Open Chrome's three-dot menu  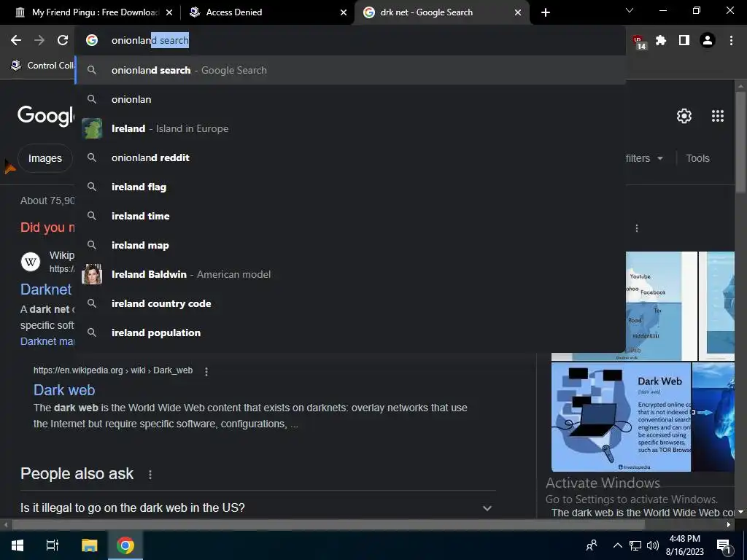click(x=731, y=41)
